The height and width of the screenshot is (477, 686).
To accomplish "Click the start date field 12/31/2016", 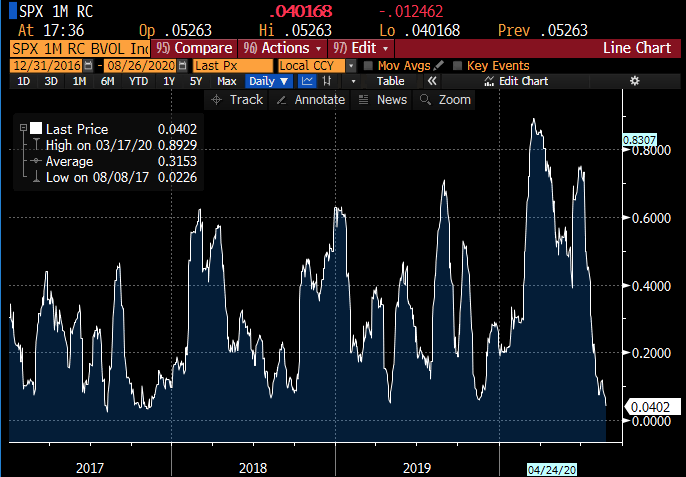I will [47, 66].
